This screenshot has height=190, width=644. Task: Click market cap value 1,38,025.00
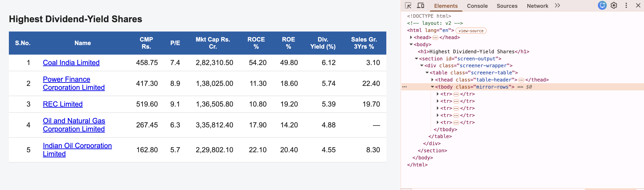[214, 83]
